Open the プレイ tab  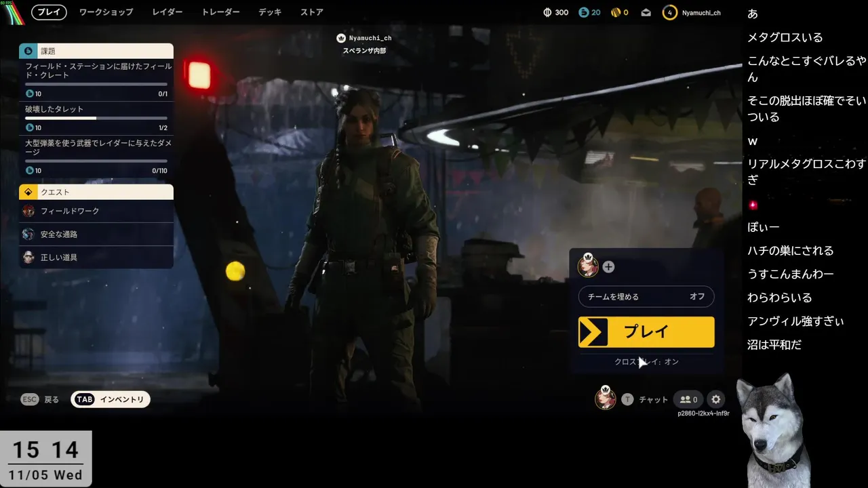click(49, 12)
